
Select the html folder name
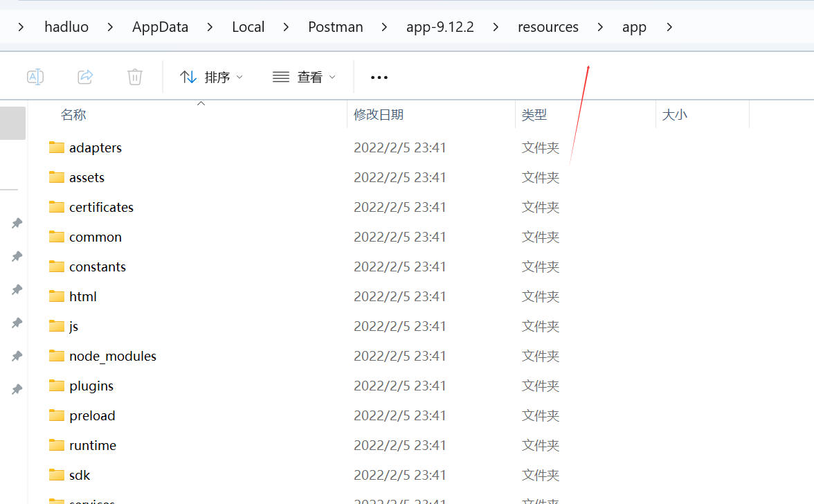(83, 296)
